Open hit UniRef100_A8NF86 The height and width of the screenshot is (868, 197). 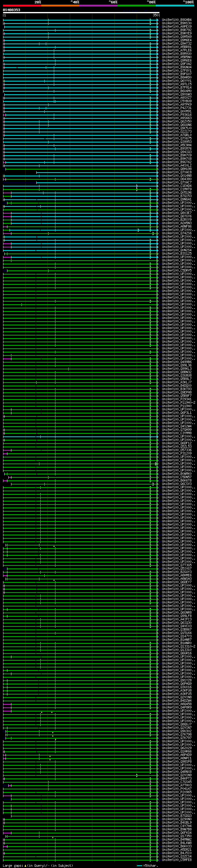pyautogui.click(x=177, y=226)
